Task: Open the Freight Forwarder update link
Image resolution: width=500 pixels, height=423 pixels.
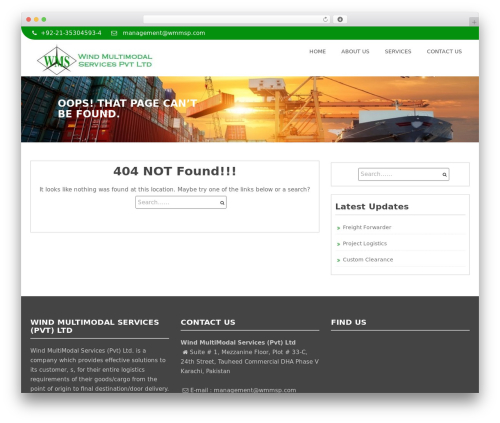Action: pyautogui.click(x=367, y=227)
